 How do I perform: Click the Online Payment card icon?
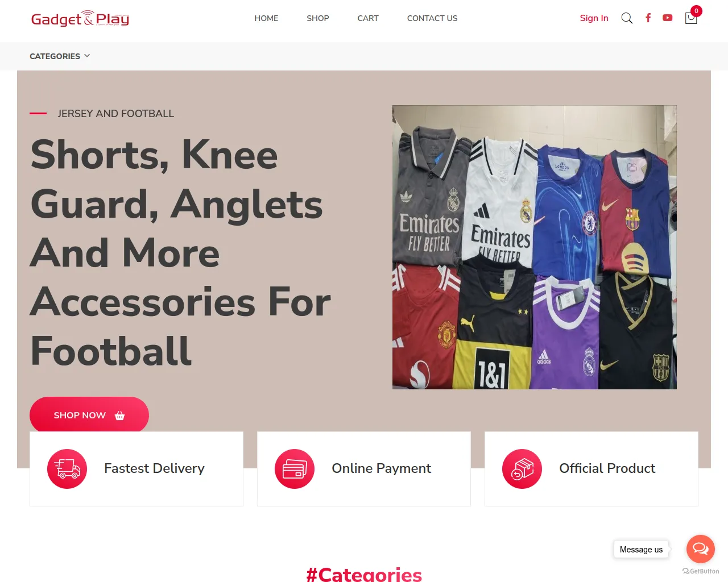pos(295,469)
